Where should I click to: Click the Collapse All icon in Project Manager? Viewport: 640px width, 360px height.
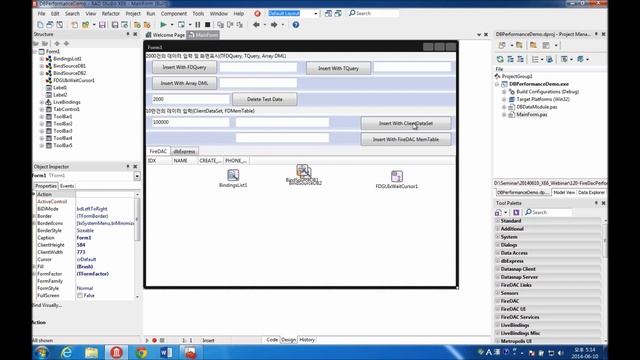[x=520, y=59]
